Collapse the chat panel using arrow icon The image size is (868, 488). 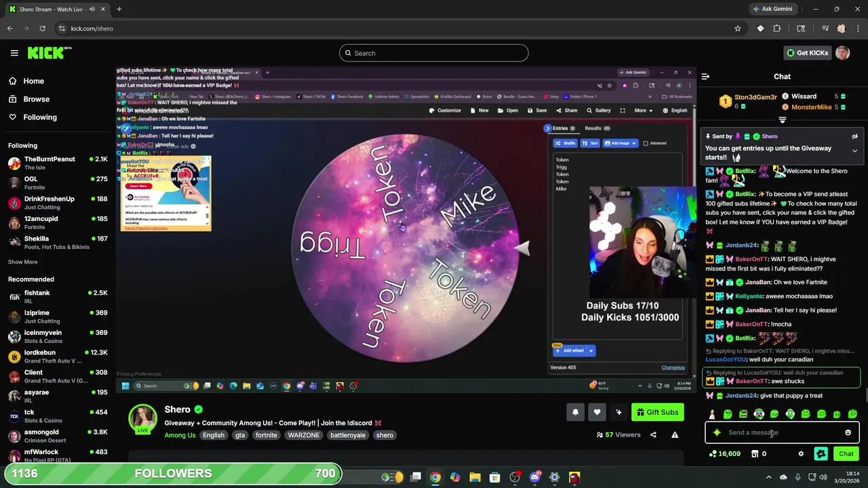pyautogui.click(x=705, y=77)
